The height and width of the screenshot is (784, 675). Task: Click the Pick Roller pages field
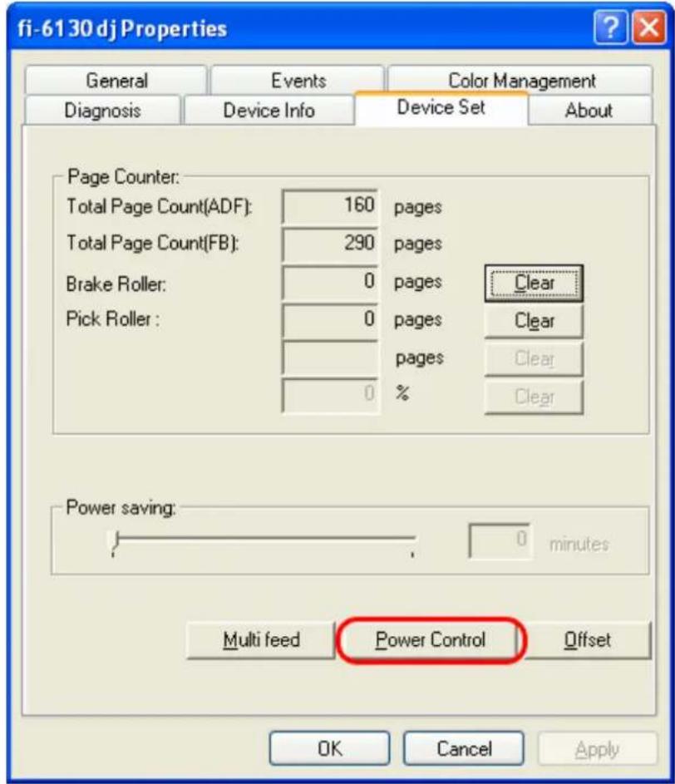point(330,319)
